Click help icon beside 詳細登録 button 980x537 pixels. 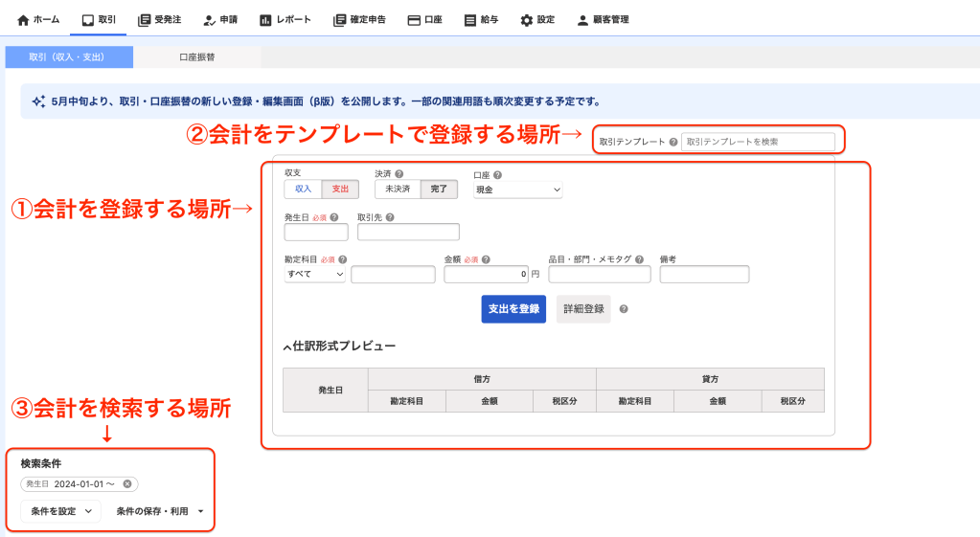click(x=624, y=309)
